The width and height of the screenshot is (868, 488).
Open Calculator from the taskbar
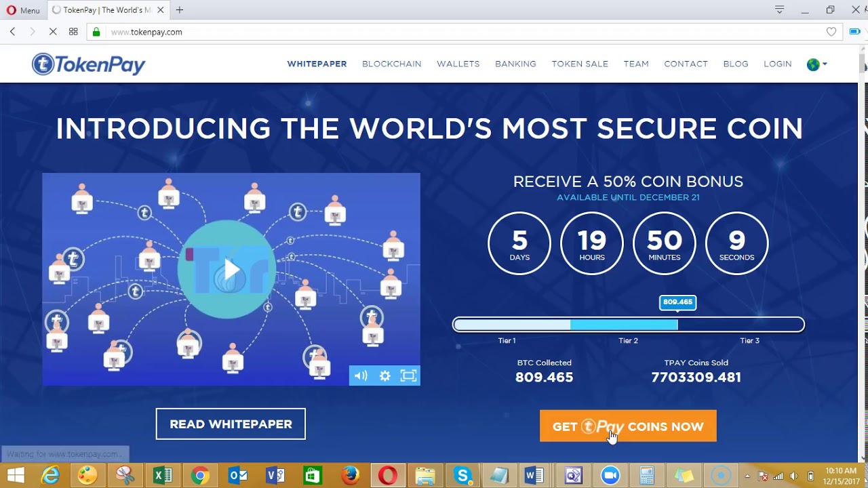tap(647, 476)
